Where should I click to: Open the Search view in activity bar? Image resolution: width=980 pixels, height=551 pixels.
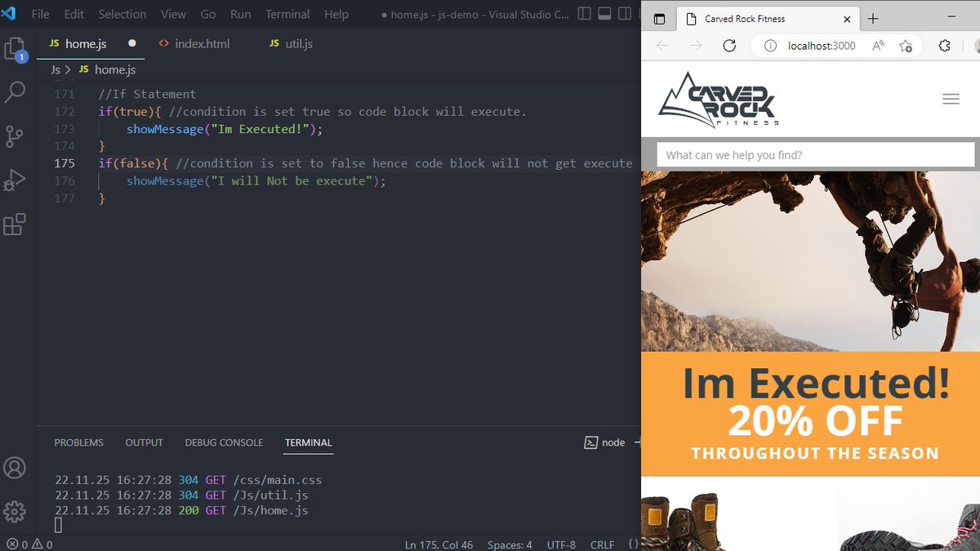click(x=15, y=92)
